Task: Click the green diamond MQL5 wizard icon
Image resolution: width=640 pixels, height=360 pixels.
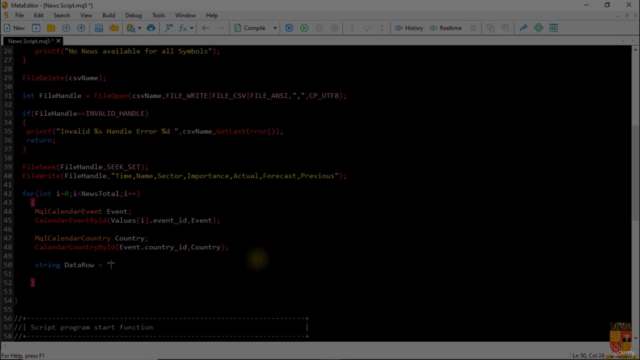Action: [538, 28]
